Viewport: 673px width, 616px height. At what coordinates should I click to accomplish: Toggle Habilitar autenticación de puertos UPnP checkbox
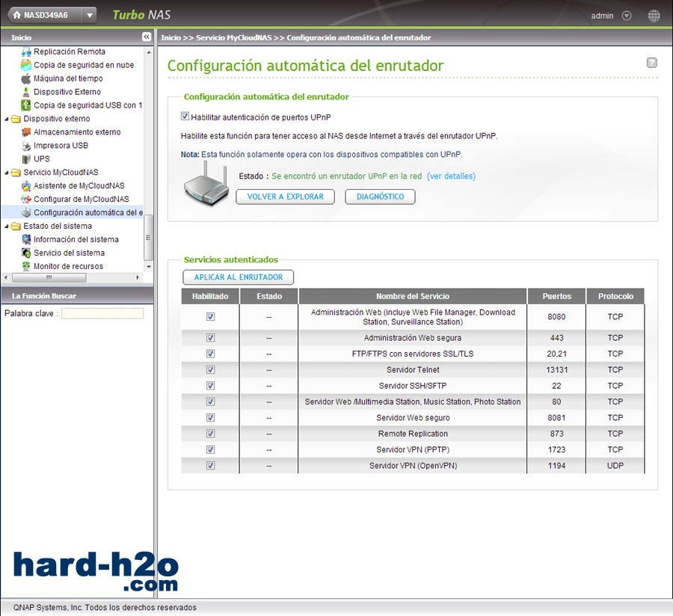pos(185,117)
